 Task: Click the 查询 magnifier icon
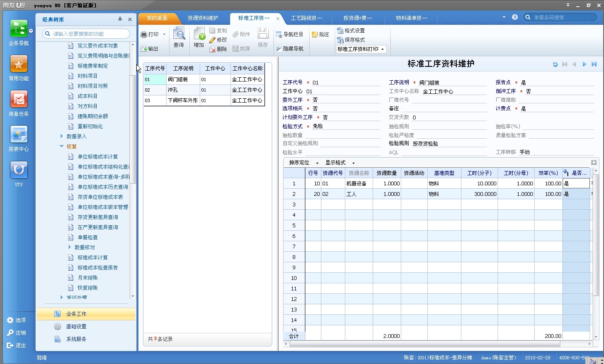pos(179,34)
